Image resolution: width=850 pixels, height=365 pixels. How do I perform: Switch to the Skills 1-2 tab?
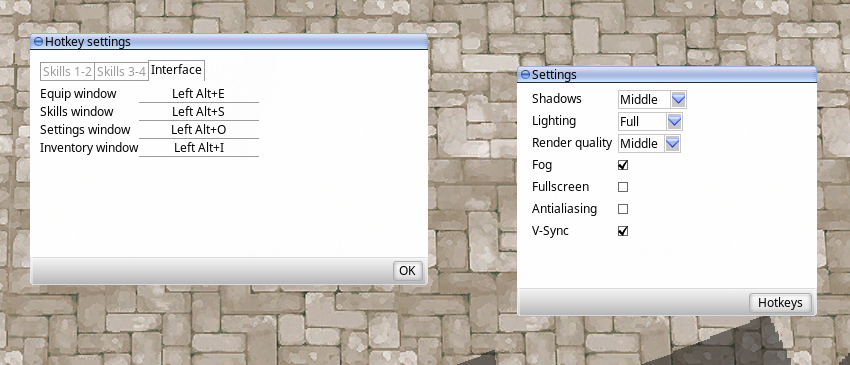pyautogui.click(x=67, y=72)
